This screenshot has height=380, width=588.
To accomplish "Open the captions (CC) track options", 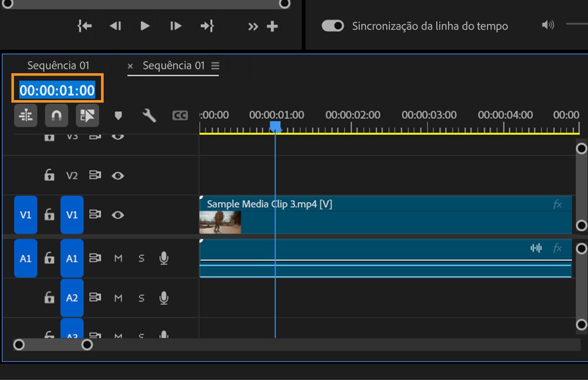I will pos(180,115).
